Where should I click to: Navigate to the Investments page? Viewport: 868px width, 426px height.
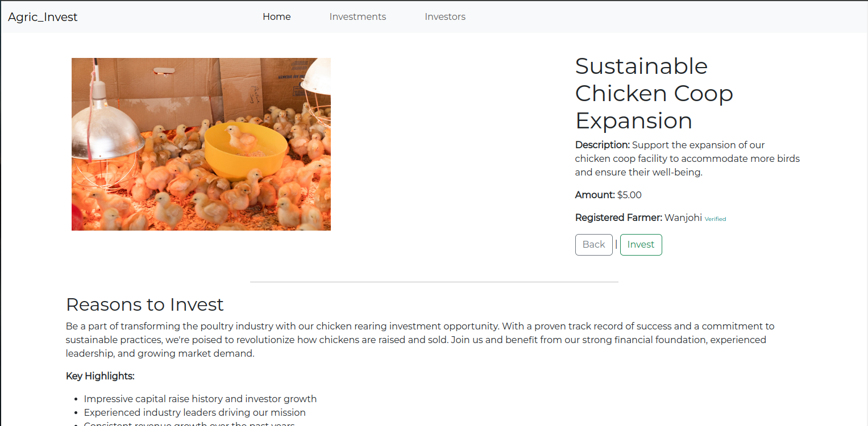click(358, 16)
